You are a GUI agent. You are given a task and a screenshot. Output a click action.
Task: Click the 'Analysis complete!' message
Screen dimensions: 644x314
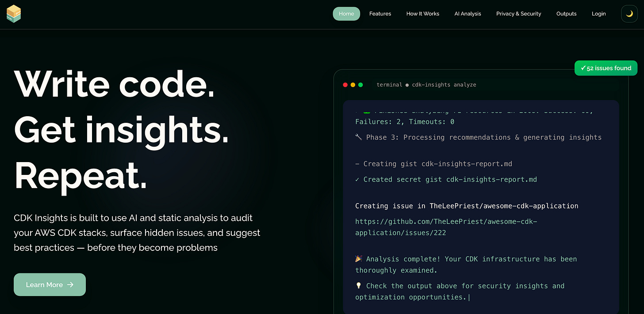466,265
